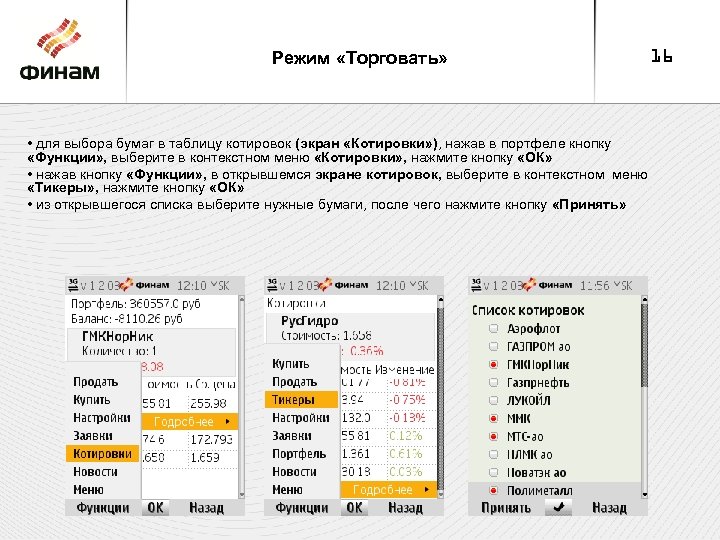
Task: Click the scrollbar thumb on the Список котировок screen
Action: click(x=645, y=345)
